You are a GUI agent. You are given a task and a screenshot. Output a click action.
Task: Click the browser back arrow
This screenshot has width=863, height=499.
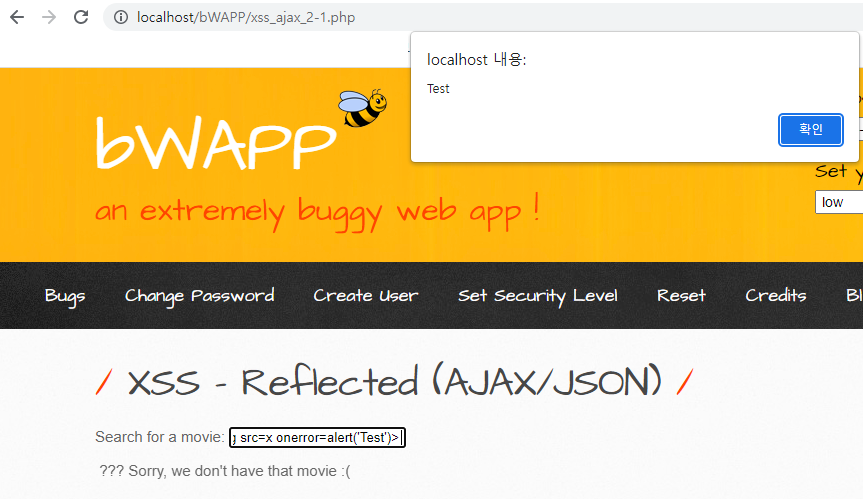(x=17, y=18)
